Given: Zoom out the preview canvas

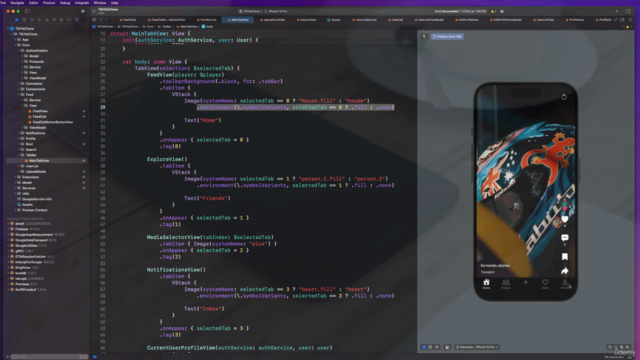Looking at the screenshot, I should 610,347.
